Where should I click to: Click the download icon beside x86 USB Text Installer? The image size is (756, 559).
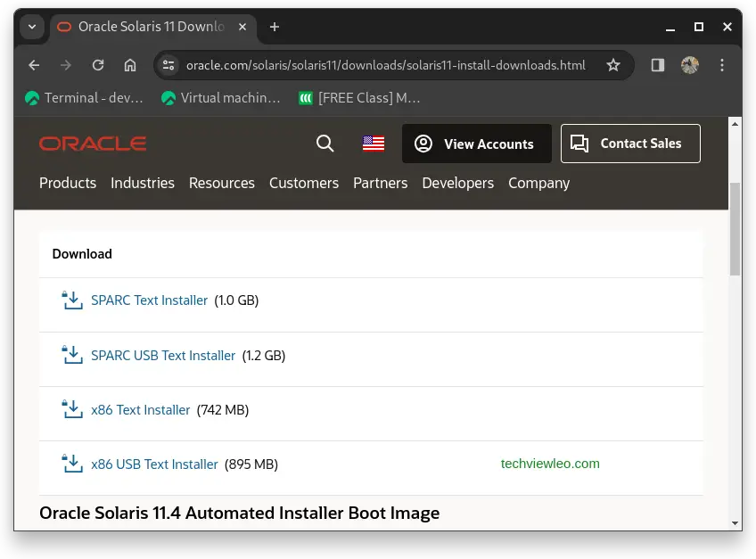tap(71, 463)
